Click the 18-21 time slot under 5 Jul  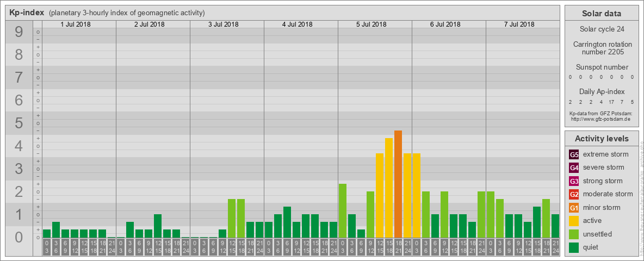pos(398,247)
